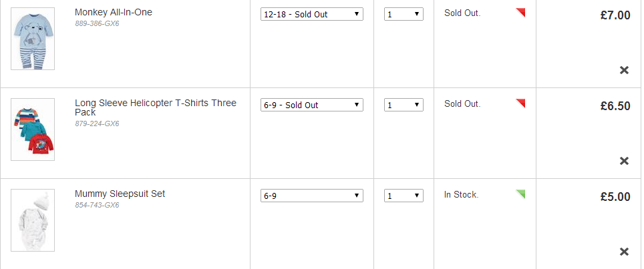
Task: Change quantity for Helicopter T-Shirts Three Pack
Action: (404, 105)
